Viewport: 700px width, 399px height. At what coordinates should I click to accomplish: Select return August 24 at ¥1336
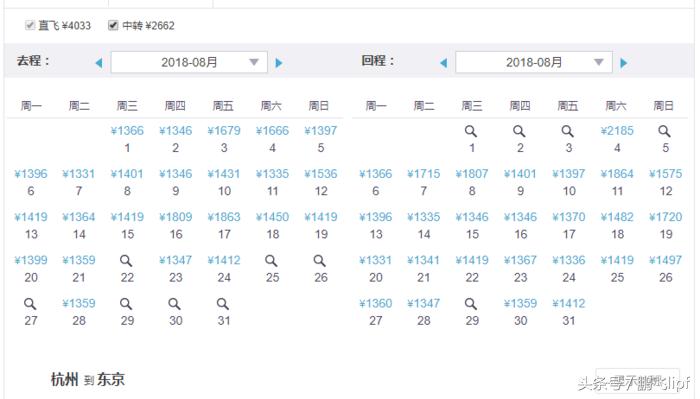(x=569, y=260)
